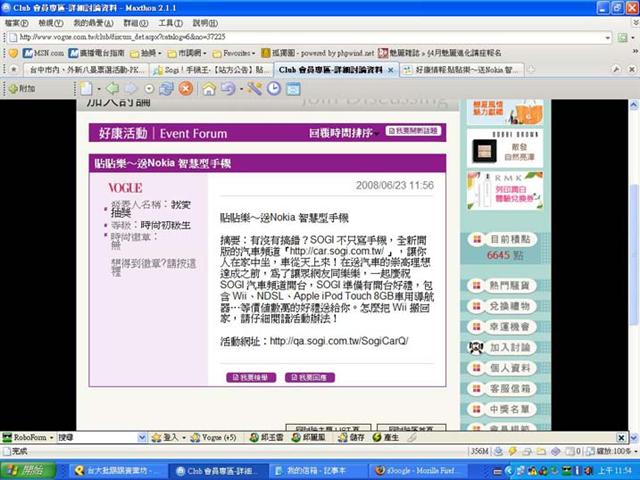
Task: Open the History clock icon
Action: pos(274,88)
